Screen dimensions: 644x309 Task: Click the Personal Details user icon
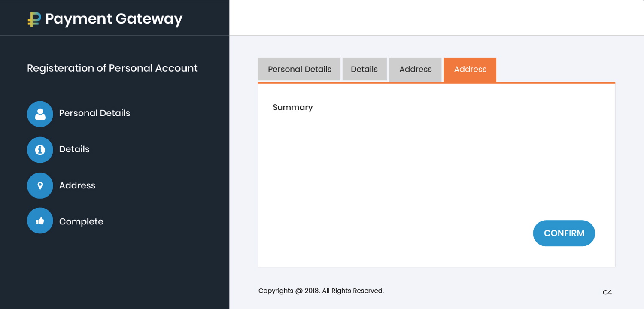(40, 114)
